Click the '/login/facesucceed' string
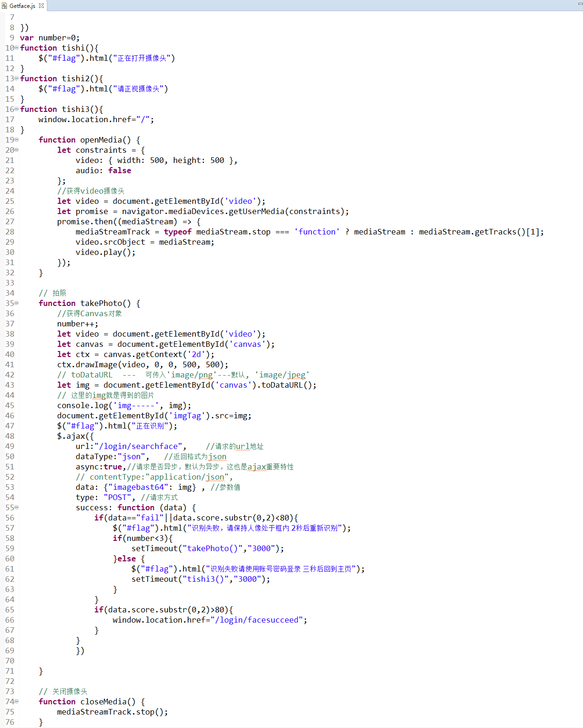 click(x=256, y=620)
